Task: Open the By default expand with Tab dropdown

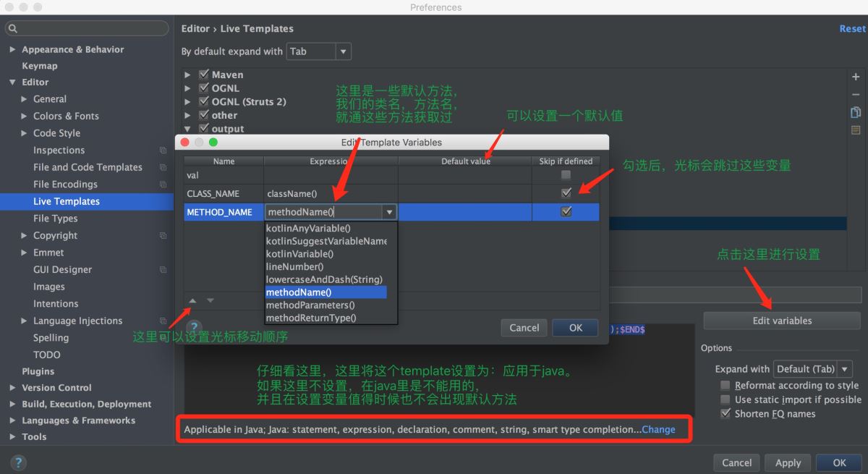Action: [318, 51]
